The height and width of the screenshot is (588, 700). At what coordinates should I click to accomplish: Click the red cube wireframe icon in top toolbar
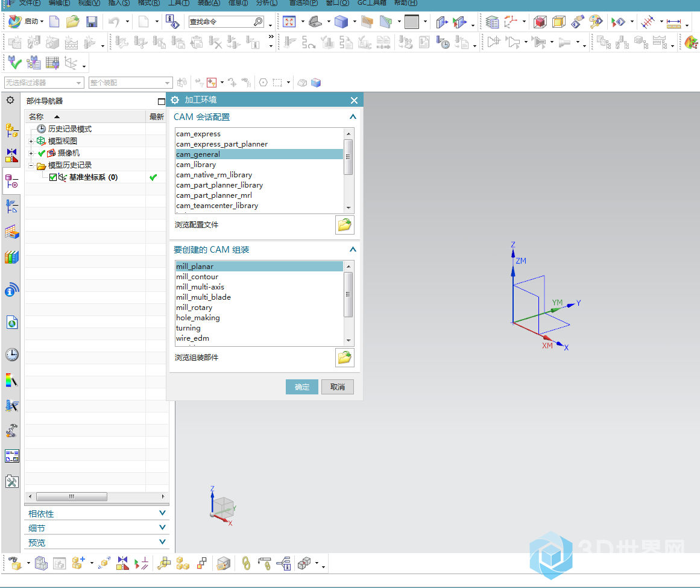tap(540, 22)
